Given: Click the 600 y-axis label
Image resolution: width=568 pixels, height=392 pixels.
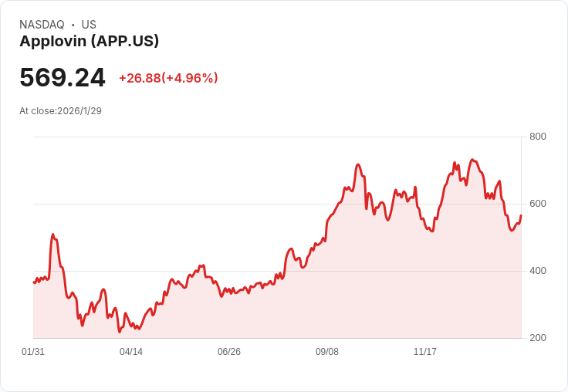Looking at the screenshot, I should pos(538,204).
